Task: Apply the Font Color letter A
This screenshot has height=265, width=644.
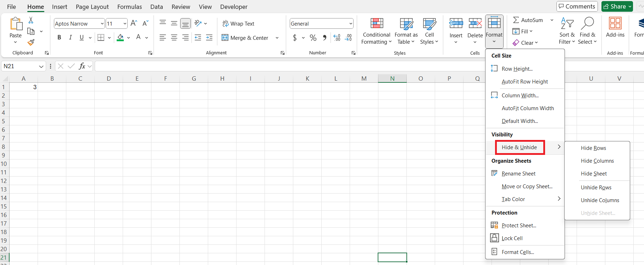Action: coord(138,37)
